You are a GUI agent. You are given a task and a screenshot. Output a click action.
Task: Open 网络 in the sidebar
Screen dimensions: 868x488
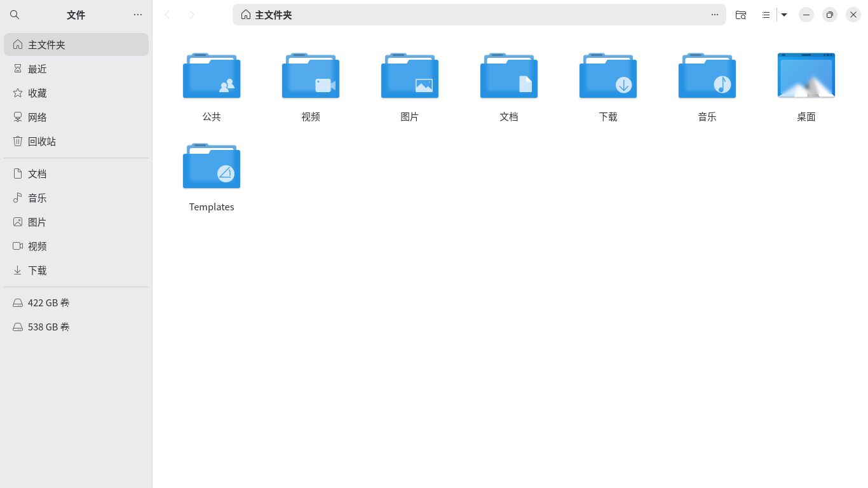tap(37, 117)
